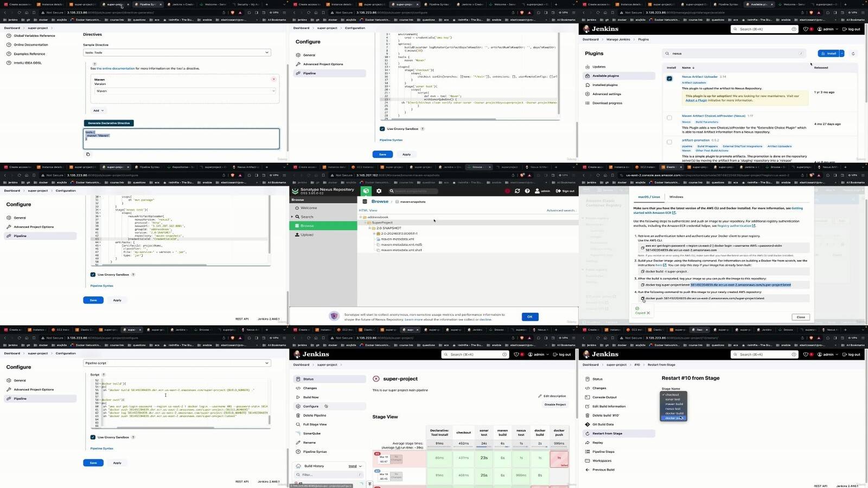Click Save in top-middle Configure page
The height and width of the screenshot is (488, 868).
382,154
